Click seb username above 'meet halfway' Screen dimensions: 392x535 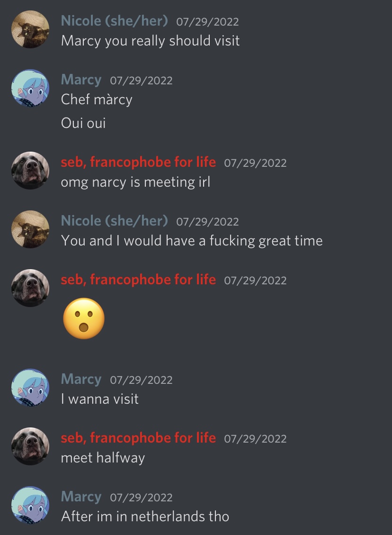tap(138, 438)
